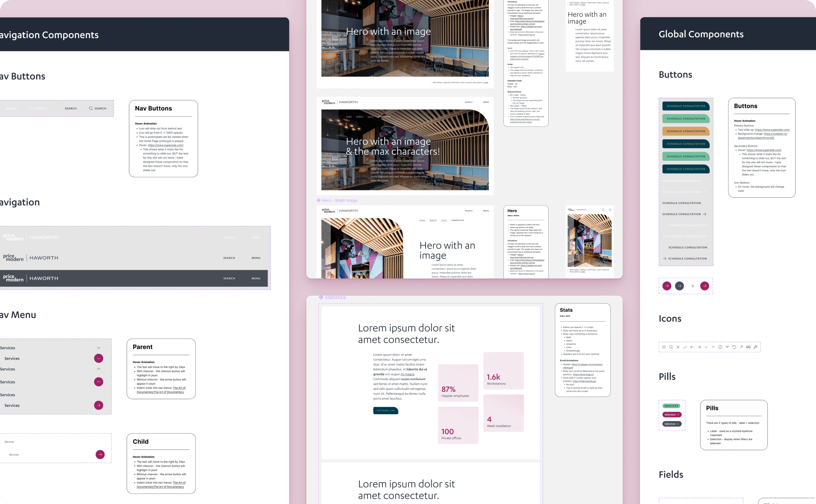Remove the plum Selection pill
Viewport: 816px width, 504px height.
[x=678, y=415]
